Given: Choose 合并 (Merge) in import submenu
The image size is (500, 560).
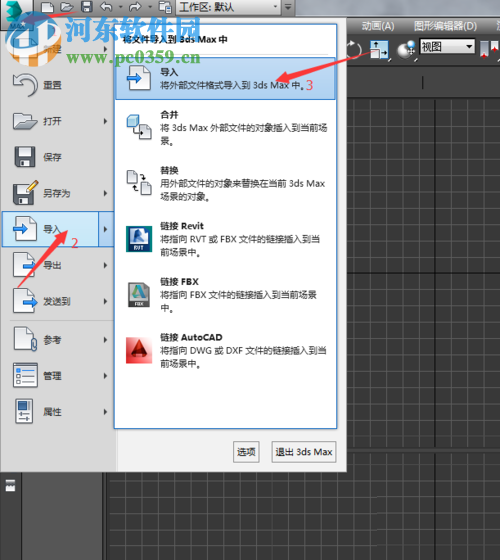Looking at the screenshot, I should tap(225, 128).
